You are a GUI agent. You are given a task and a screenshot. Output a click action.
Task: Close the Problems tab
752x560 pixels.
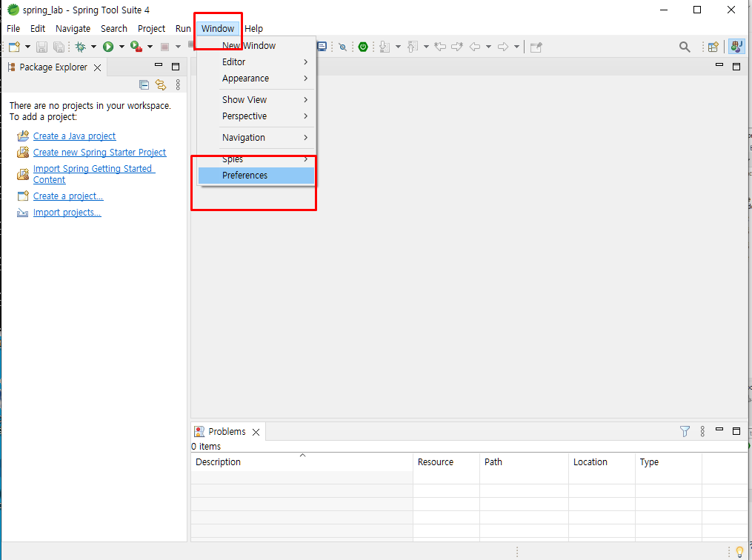pyautogui.click(x=256, y=432)
